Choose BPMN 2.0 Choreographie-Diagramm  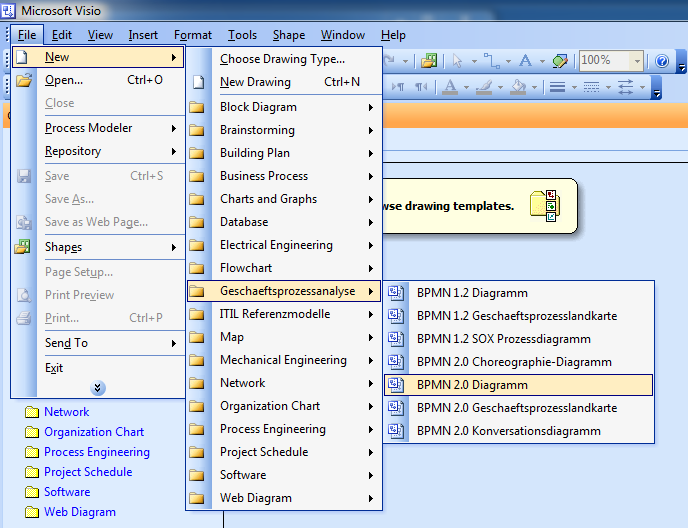pos(518,362)
